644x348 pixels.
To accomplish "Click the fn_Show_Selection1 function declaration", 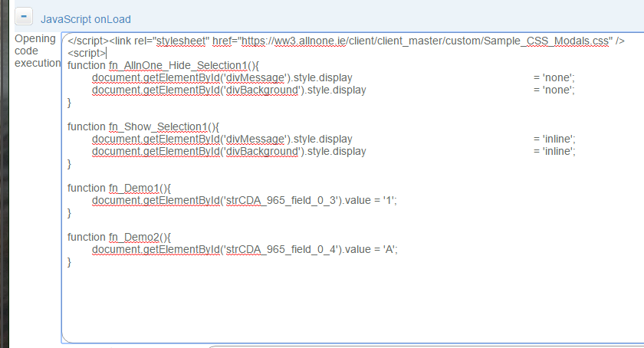I will point(143,127).
